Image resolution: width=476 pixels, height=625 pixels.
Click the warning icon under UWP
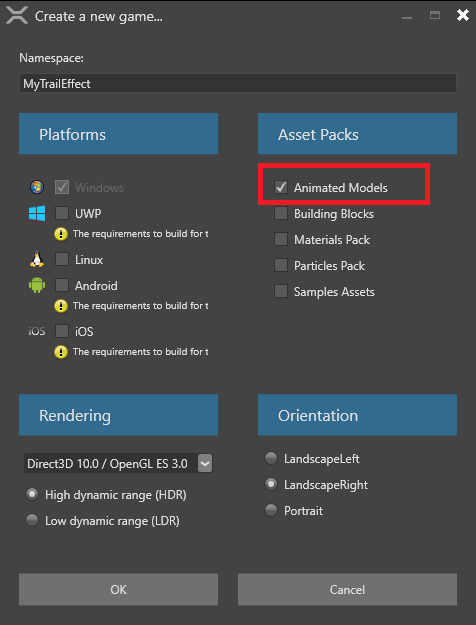point(61,234)
